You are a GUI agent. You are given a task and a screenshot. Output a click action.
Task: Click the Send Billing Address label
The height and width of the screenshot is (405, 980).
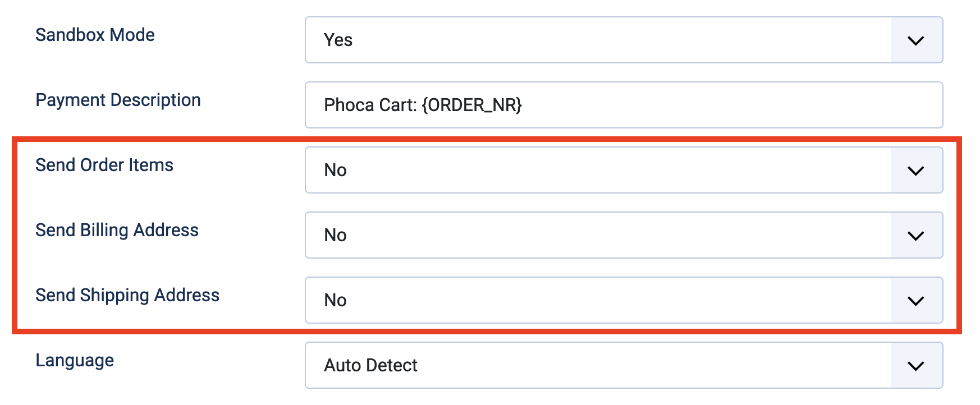[117, 230]
